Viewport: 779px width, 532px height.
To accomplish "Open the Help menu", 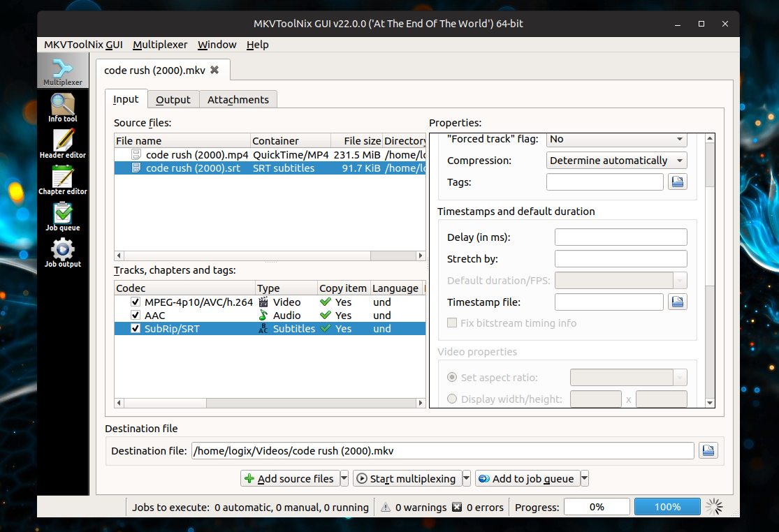I will pos(257,45).
